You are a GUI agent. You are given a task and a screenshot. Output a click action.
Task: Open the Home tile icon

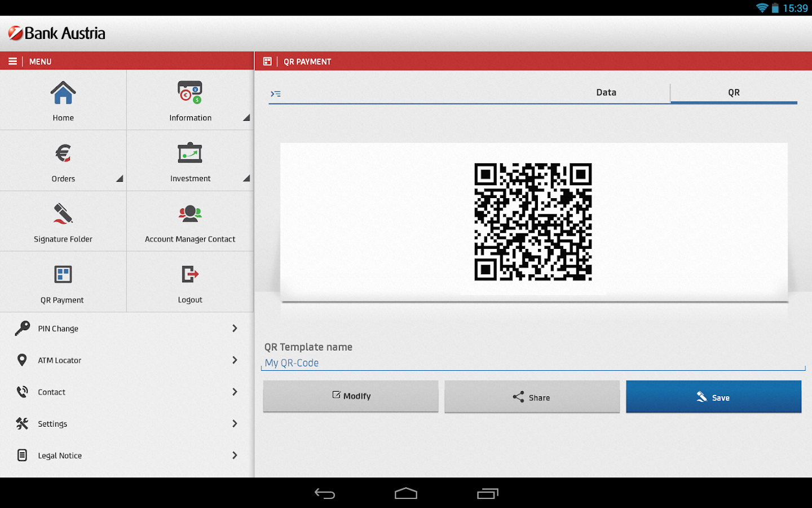coord(63,93)
